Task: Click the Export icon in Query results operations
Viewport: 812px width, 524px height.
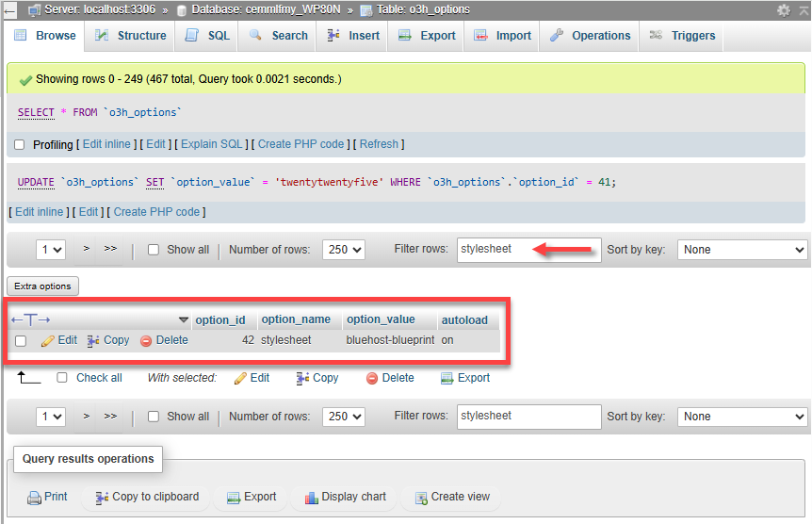Action: click(234, 498)
